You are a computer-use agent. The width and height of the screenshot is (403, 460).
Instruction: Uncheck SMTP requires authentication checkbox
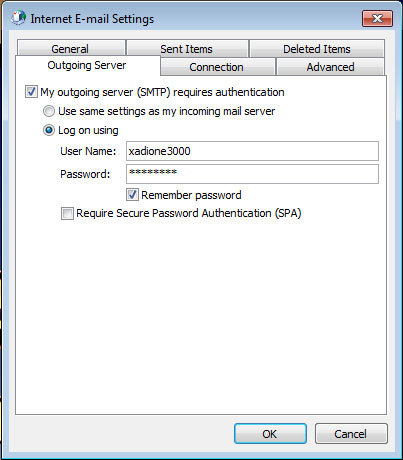coord(31,92)
